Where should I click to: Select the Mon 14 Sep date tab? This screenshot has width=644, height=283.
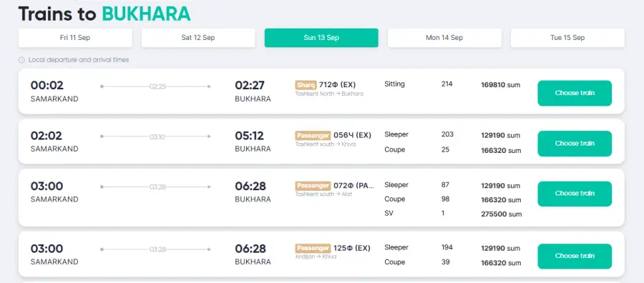click(444, 38)
